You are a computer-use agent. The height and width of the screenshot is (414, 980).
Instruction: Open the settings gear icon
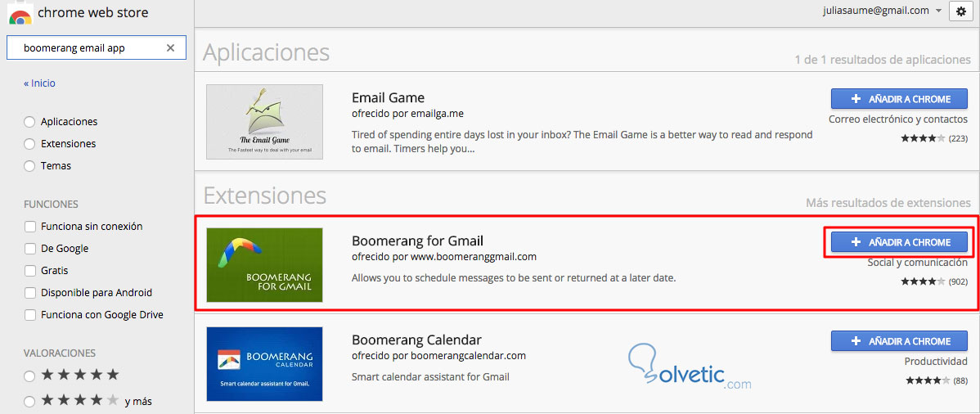tap(961, 11)
